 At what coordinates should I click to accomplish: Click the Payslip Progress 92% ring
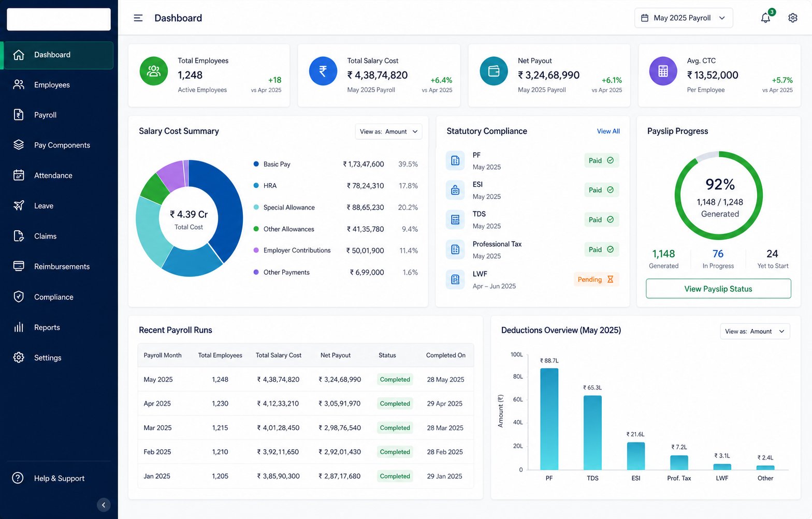coord(719,196)
